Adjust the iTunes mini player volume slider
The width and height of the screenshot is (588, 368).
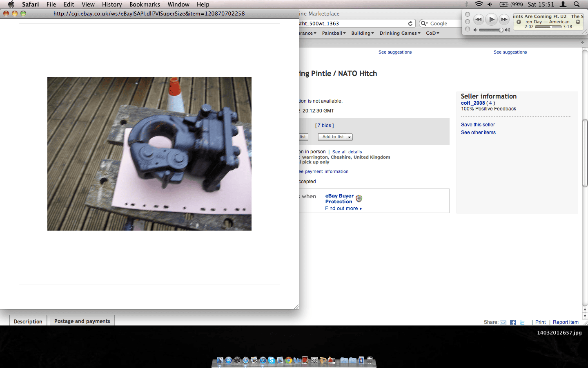pyautogui.click(x=491, y=30)
